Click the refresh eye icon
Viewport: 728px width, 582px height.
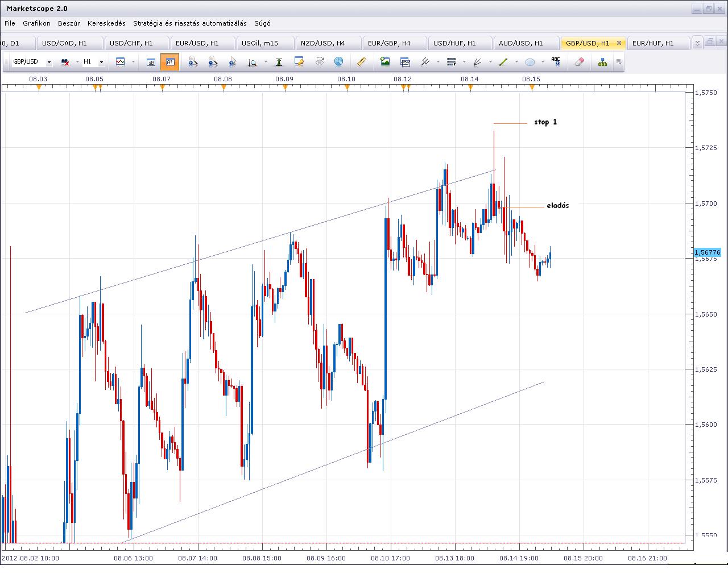[x=320, y=61]
